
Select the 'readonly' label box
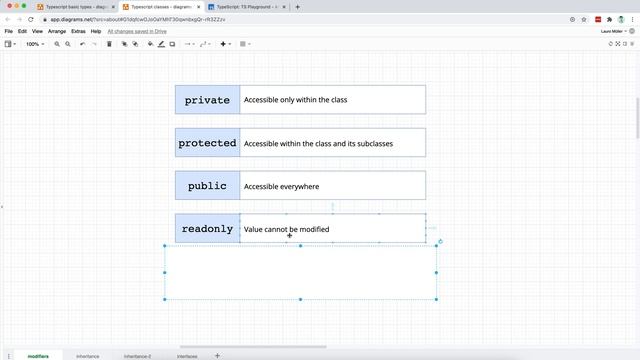[x=207, y=228]
